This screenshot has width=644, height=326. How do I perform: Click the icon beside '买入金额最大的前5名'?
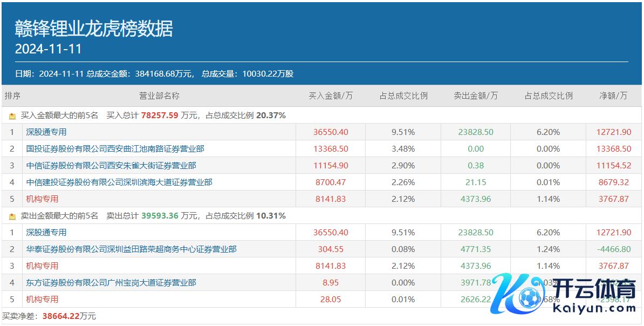[12, 117]
